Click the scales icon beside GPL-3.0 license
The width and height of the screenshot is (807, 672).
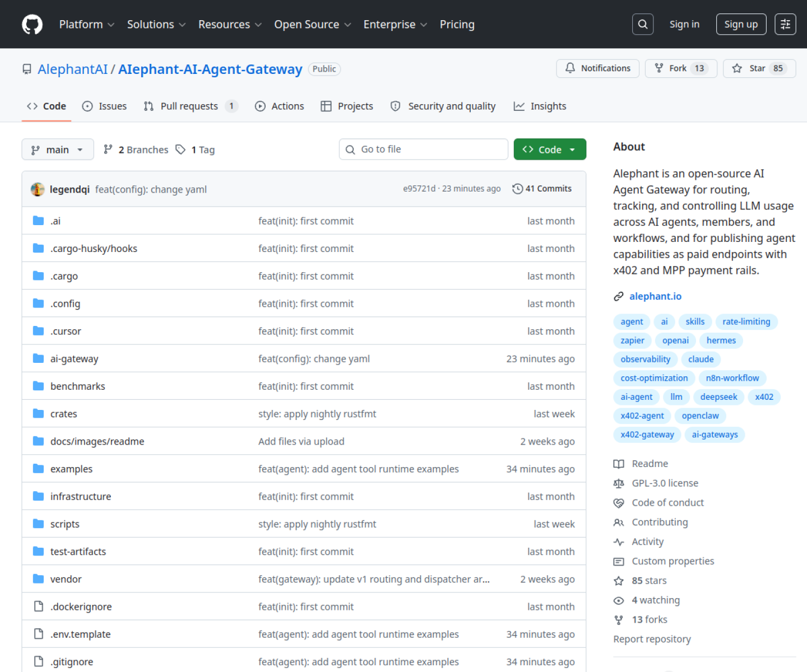click(x=619, y=483)
